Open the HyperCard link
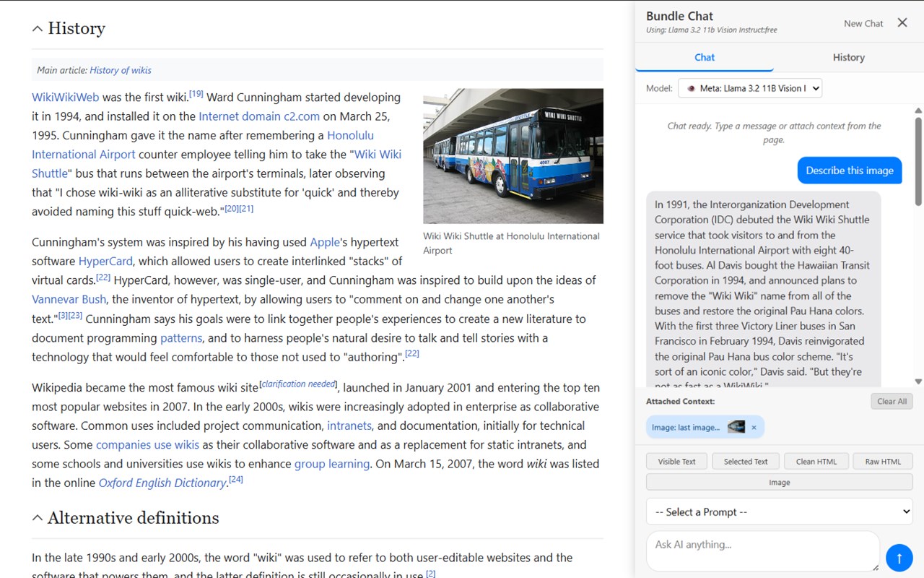Viewport: 924px width, 578px height. (105, 261)
